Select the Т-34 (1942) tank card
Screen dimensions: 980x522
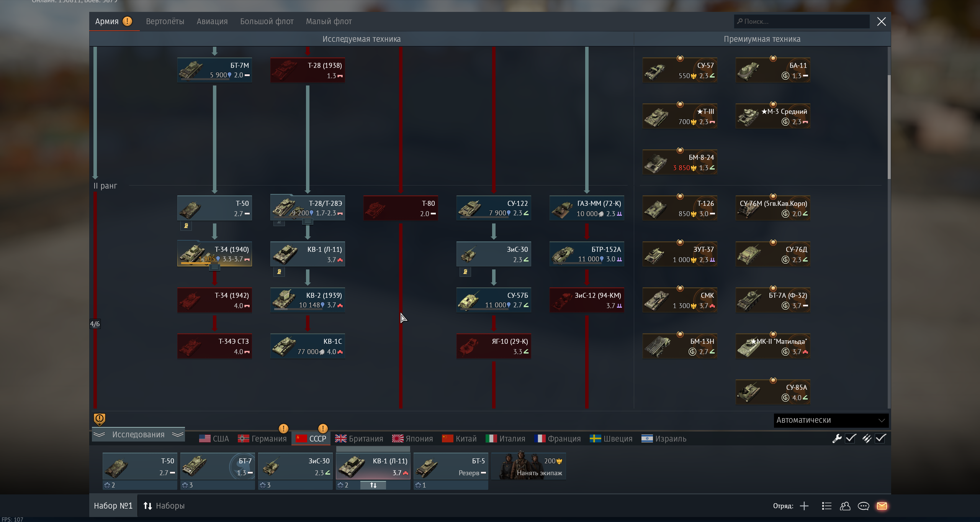214,300
